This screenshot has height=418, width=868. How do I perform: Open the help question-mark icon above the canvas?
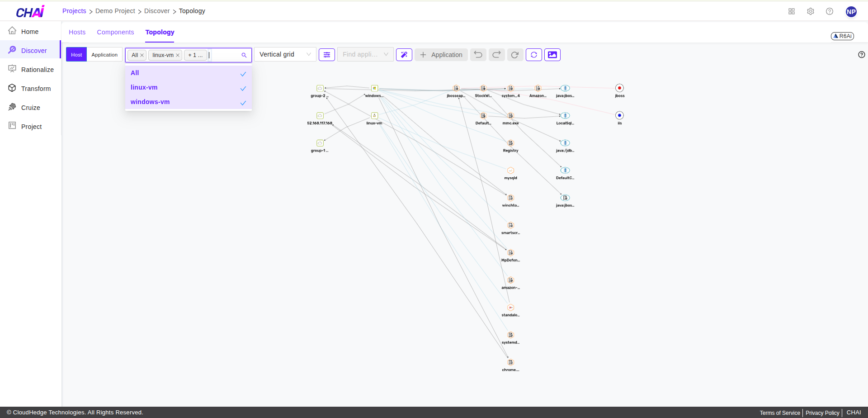(x=862, y=55)
